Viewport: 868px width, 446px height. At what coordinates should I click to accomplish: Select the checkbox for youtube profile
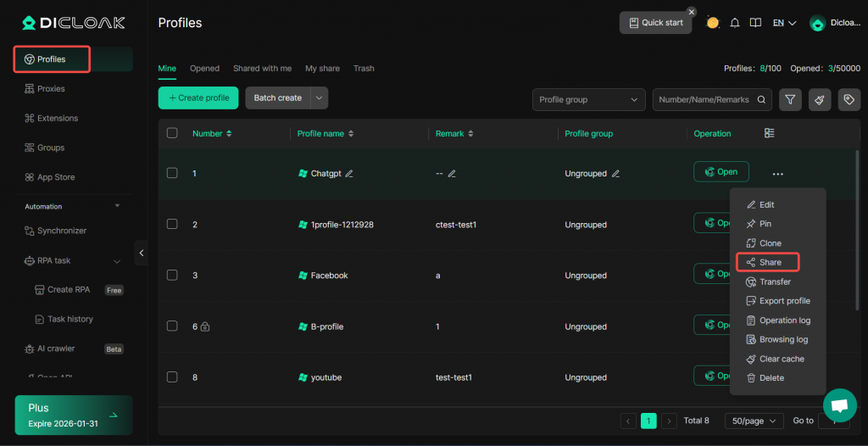pyautogui.click(x=172, y=376)
